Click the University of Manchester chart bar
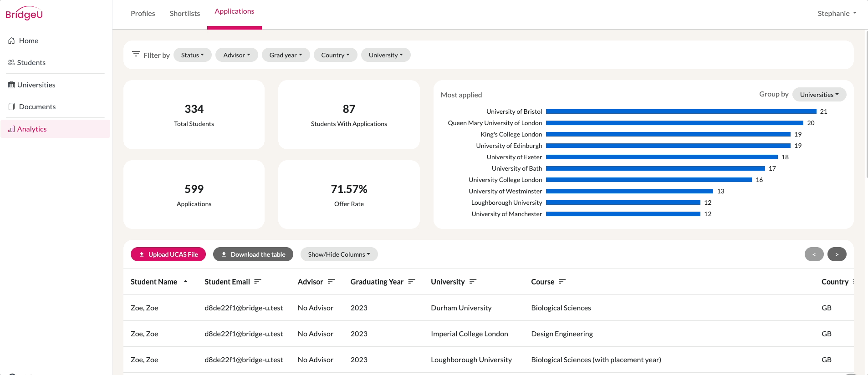Viewport: 868px width, 375px height. point(623,214)
